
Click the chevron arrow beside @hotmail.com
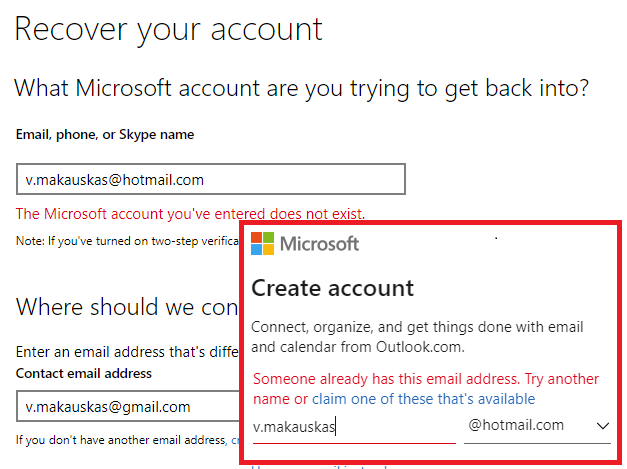(x=603, y=426)
